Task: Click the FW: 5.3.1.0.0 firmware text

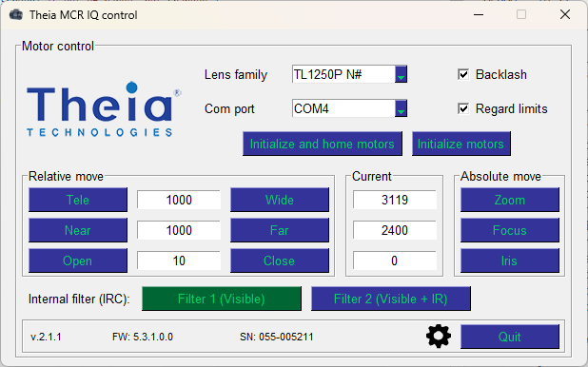Action: 143,337
